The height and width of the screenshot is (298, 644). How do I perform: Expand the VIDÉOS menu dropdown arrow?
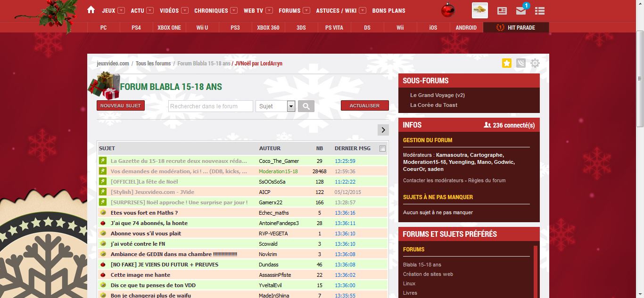pos(185,10)
